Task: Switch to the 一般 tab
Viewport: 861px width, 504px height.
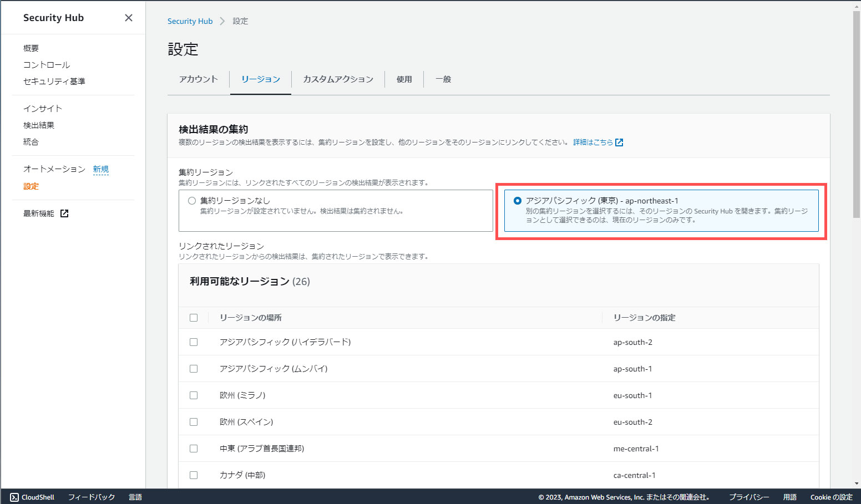Action: [443, 79]
